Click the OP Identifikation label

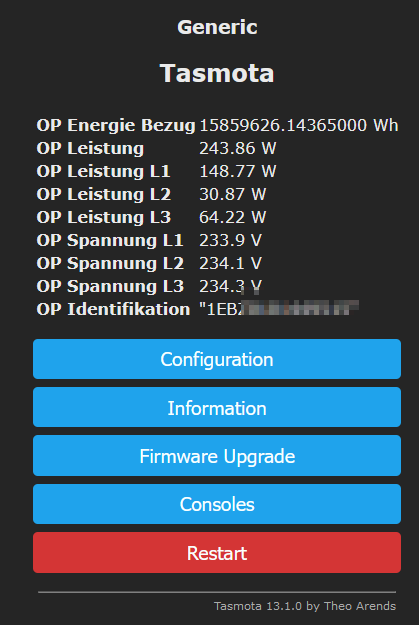113,309
